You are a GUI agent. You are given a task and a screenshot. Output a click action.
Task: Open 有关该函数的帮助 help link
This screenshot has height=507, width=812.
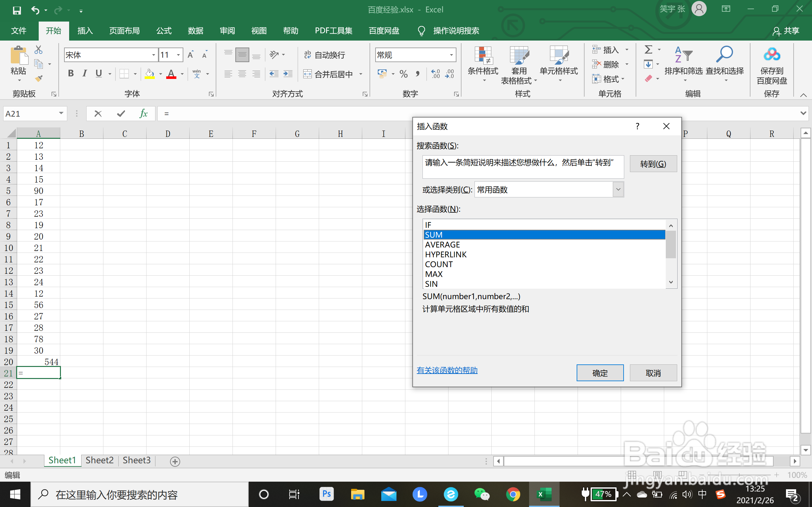pos(447,370)
